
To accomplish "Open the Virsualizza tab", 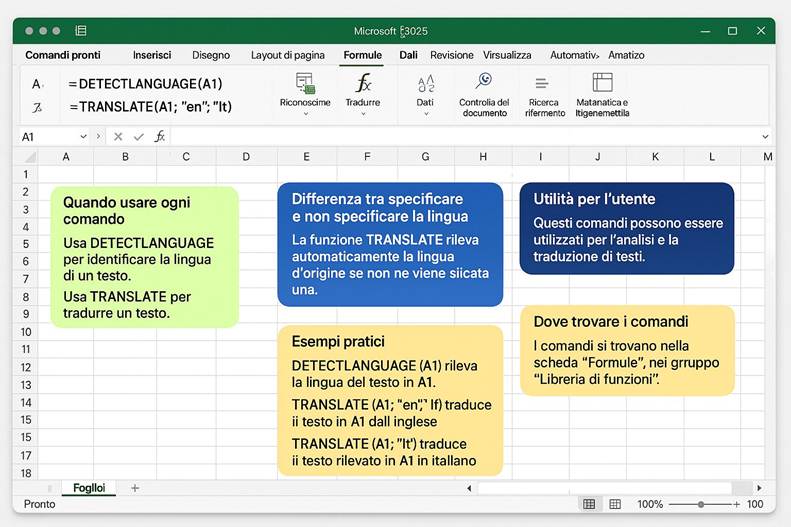I will (507, 55).
